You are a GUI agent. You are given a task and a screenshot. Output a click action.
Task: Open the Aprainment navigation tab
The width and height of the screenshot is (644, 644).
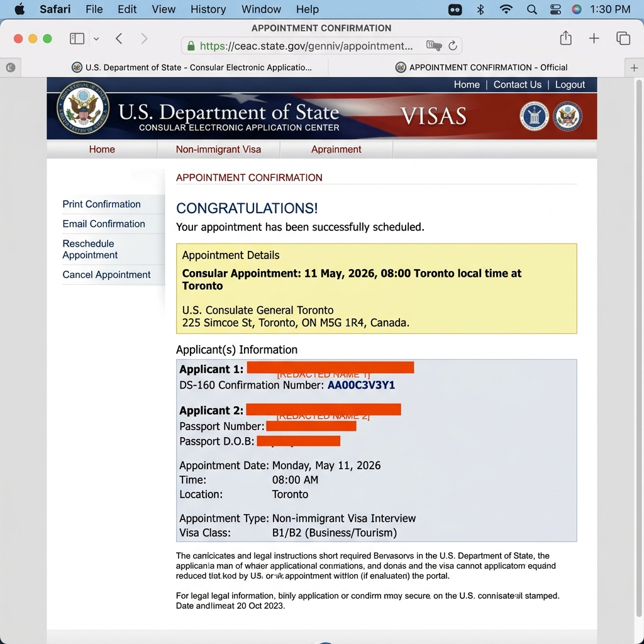(x=336, y=149)
